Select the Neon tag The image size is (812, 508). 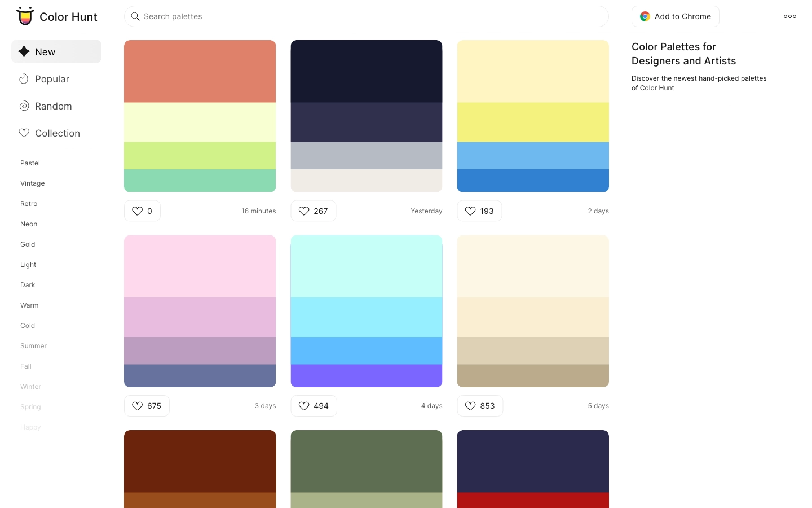29,224
